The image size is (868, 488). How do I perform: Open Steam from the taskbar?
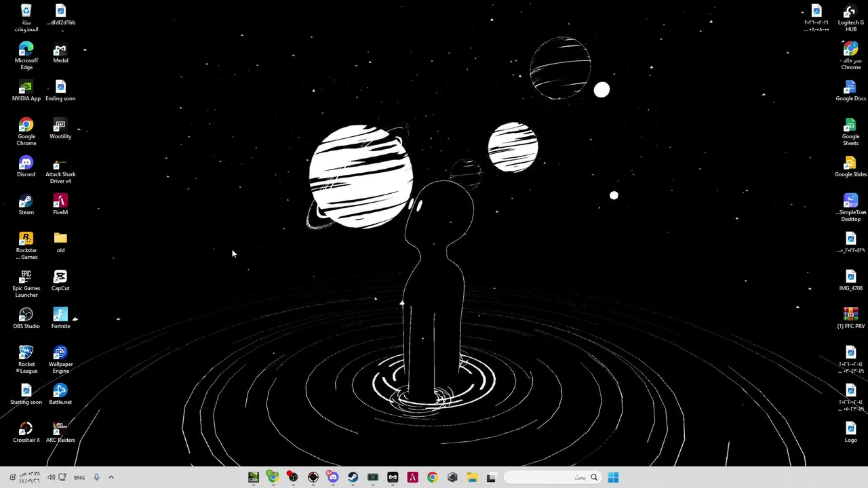click(x=353, y=477)
